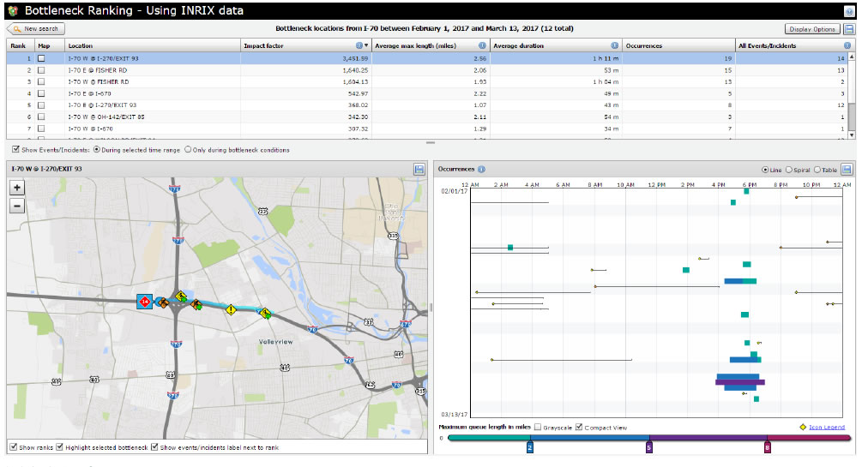
Task: Click the yellow exclamation incident marker
Action: pos(230,309)
